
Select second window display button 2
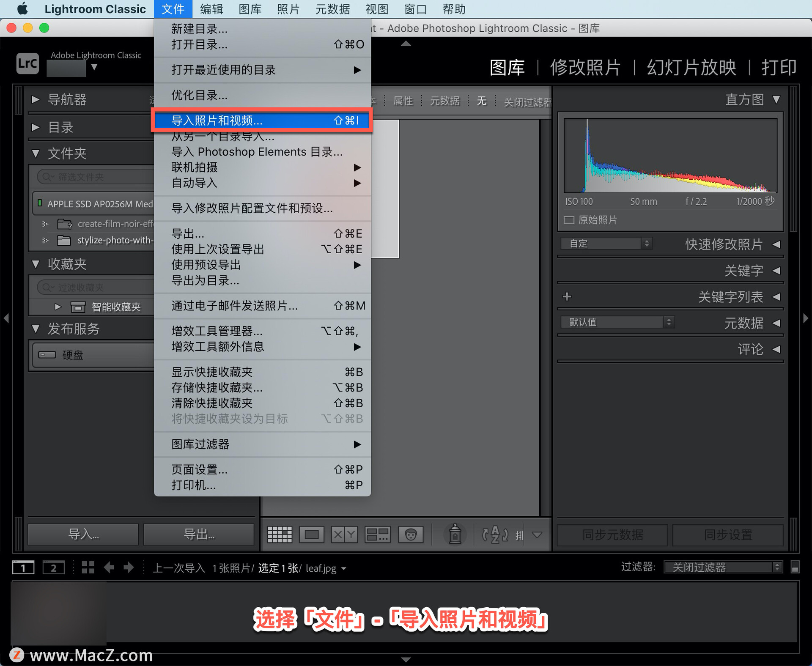pyautogui.click(x=54, y=567)
